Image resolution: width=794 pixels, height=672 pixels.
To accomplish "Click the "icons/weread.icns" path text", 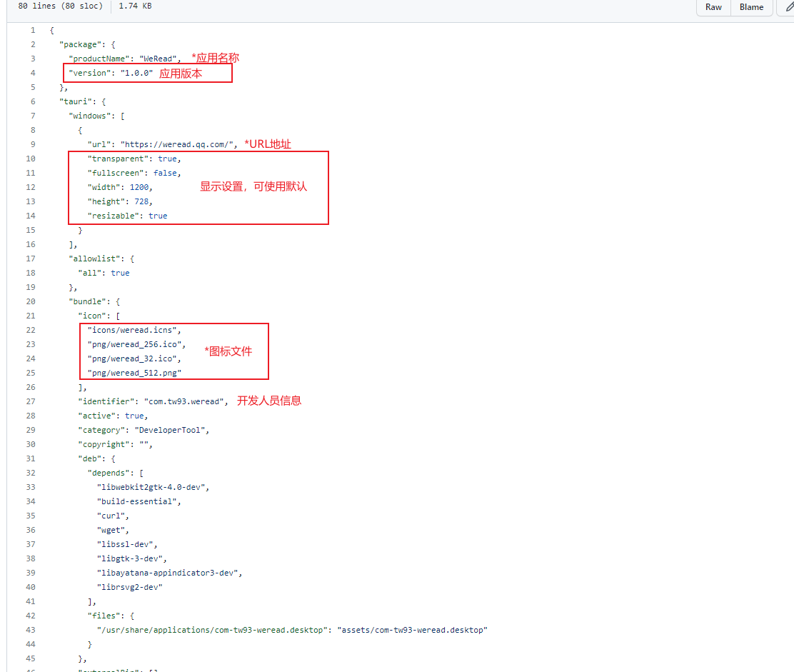I will click(134, 330).
